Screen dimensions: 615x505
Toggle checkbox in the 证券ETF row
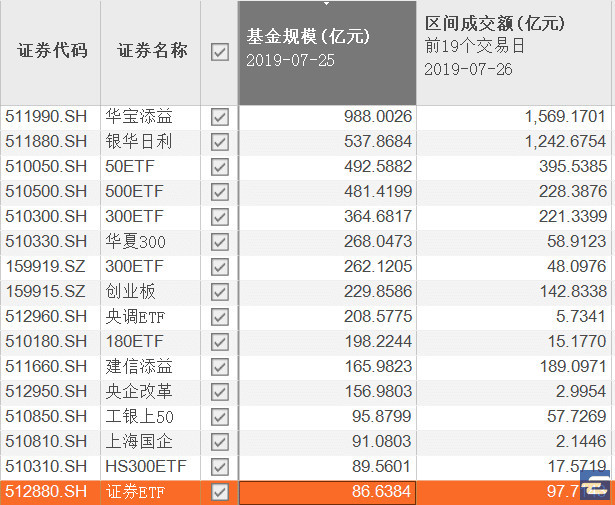tap(220, 492)
